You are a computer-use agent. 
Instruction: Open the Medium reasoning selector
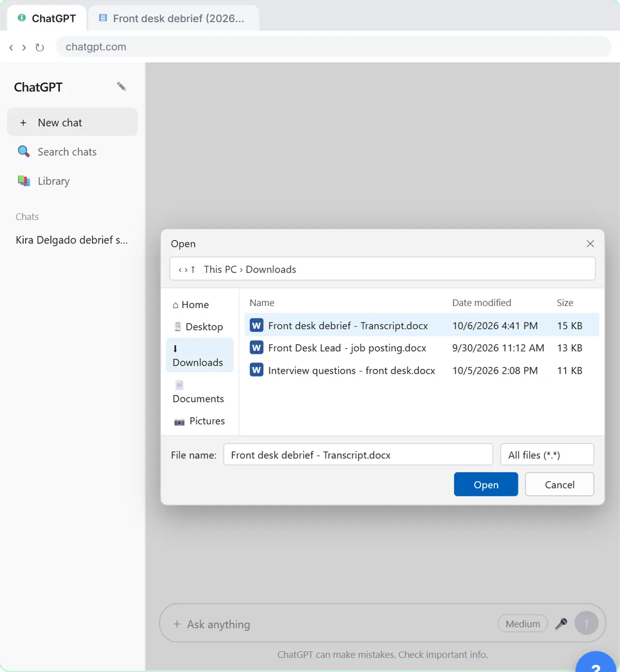(523, 623)
